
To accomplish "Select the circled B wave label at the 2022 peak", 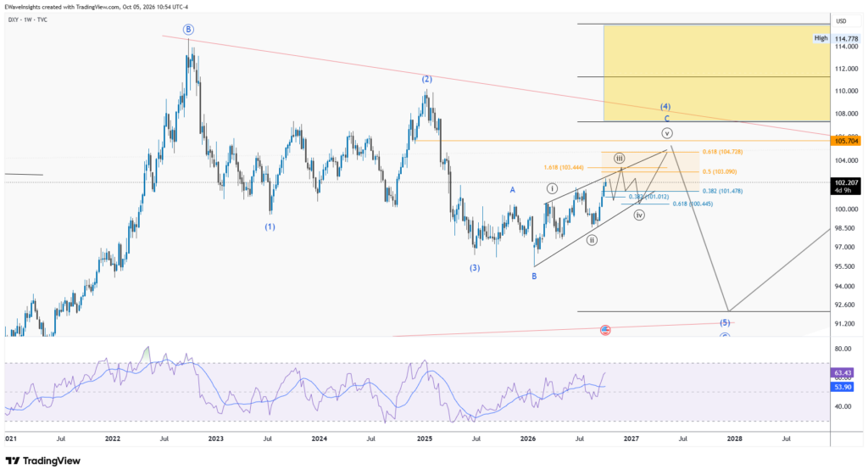I will pos(188,30).
